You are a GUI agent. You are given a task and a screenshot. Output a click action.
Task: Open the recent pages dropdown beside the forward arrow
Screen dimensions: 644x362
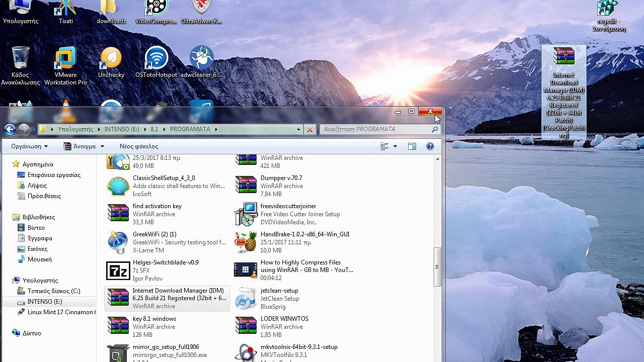(x=34, y=129)
